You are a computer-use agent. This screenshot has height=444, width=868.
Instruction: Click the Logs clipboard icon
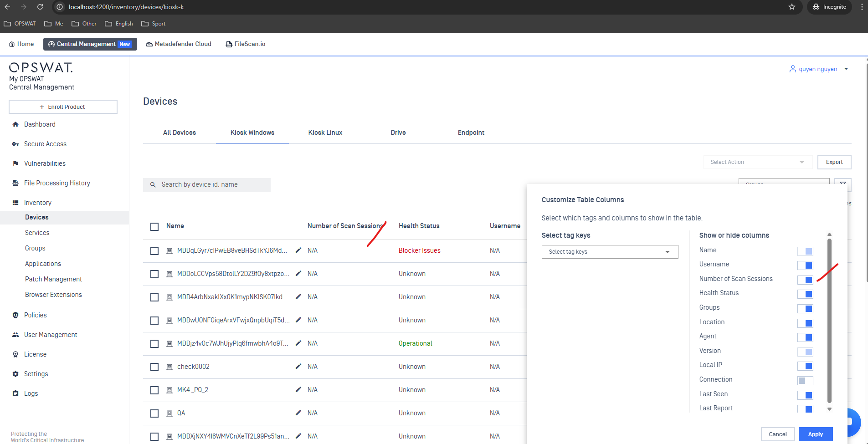click(15, 393)
